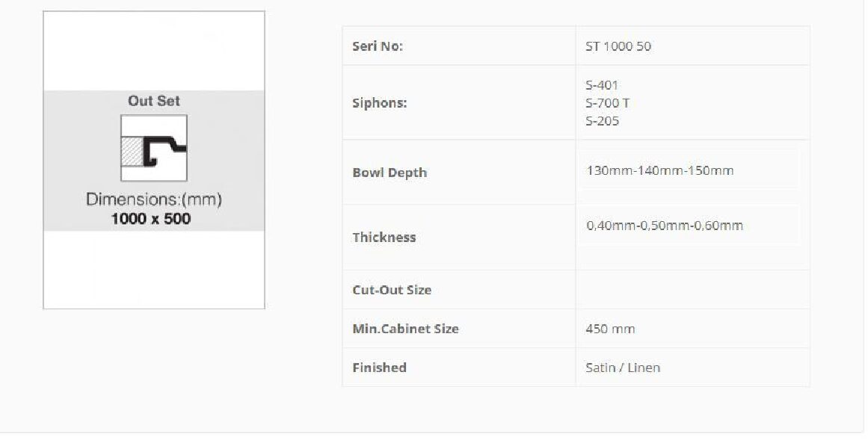Click the "Out Set" heading text

coord(154,101)
